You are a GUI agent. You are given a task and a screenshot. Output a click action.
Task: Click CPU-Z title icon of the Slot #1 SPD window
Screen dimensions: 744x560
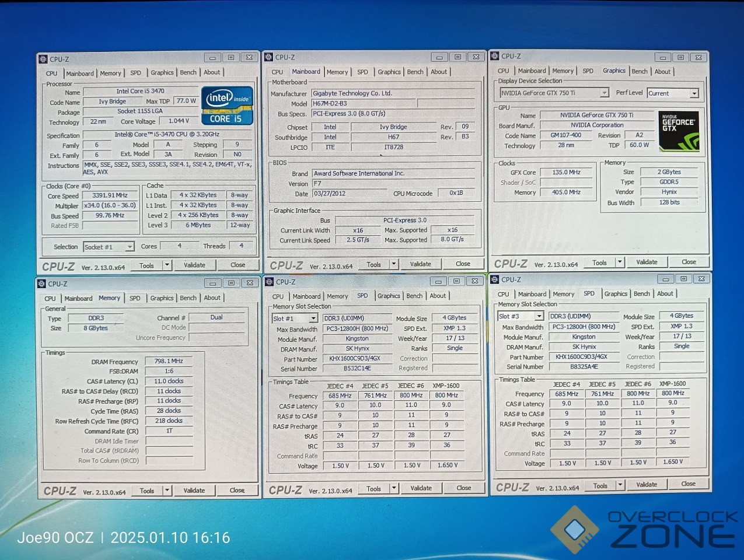click(270, 282)
